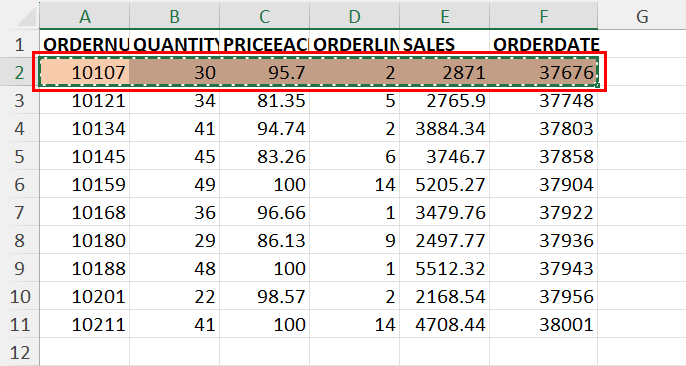Viewport: 686px width, 366px height.
Task: Click the SALES header cell
Action: point(444,44)
